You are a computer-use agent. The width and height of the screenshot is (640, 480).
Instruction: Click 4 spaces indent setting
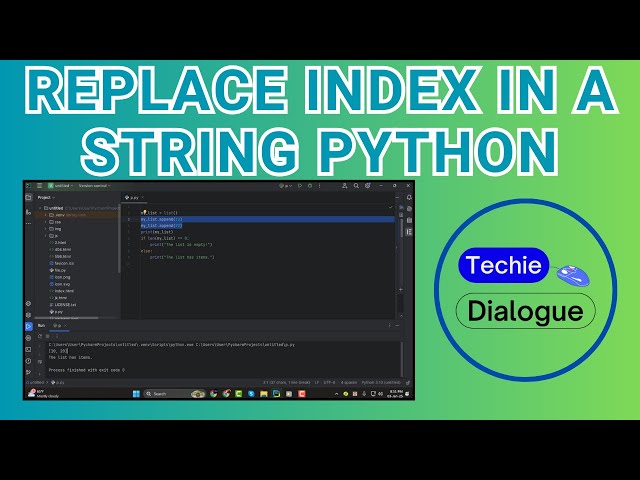(349, 382)
